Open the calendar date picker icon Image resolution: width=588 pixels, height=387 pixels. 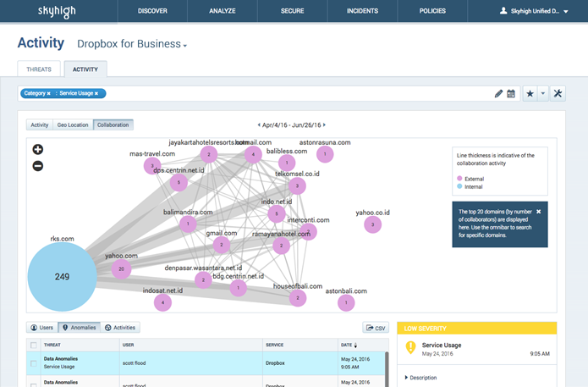tap(511, 93)
